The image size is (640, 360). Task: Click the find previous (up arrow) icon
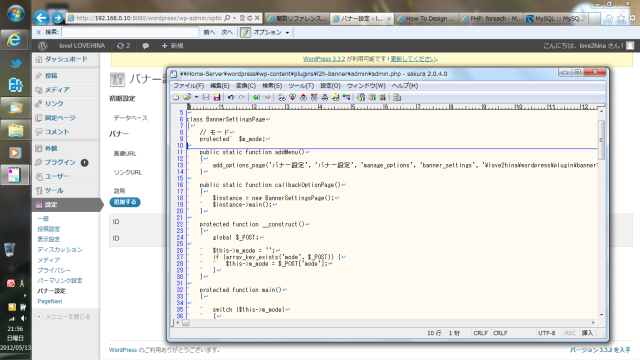pyautogui.click(x=303, y=97)
